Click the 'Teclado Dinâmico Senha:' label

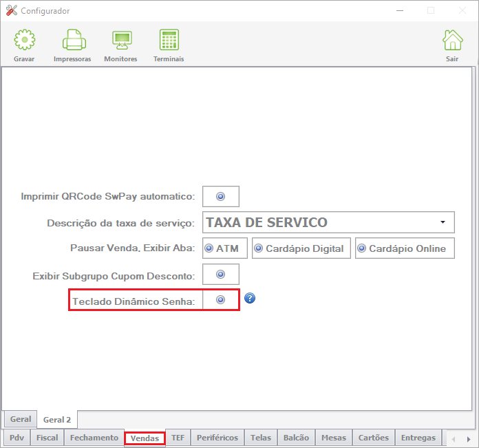[x=134, y=301]
